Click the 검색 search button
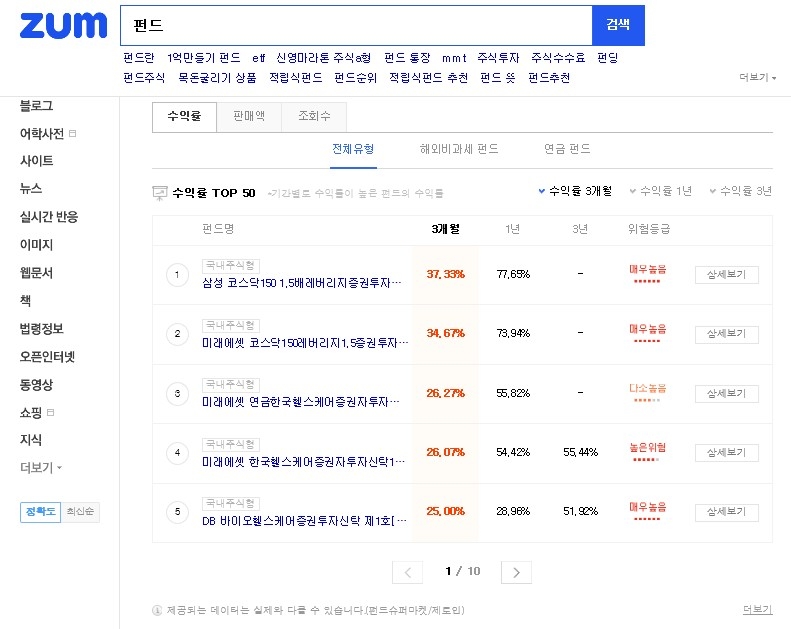791x629 pixels. (618, 25)
